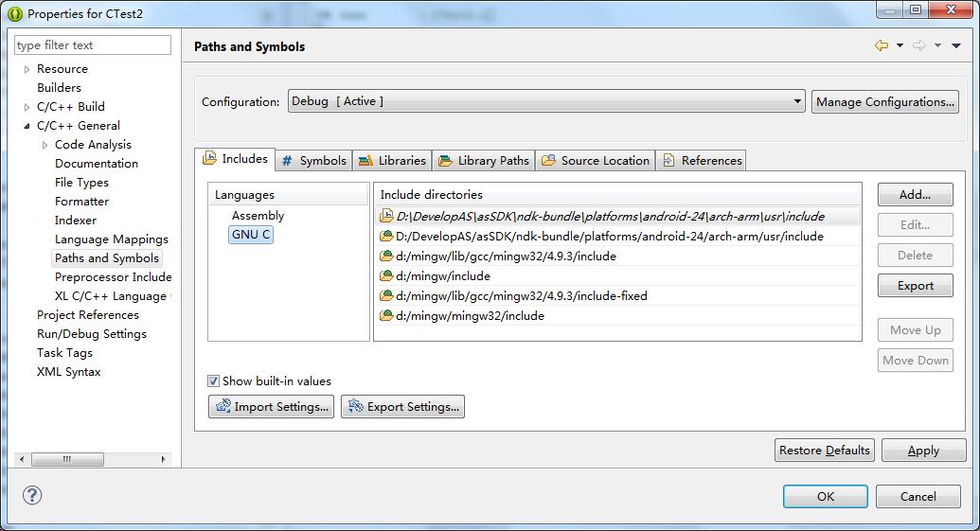
Task: Expand the C/C++ Build node
Action: coord(27,107)
